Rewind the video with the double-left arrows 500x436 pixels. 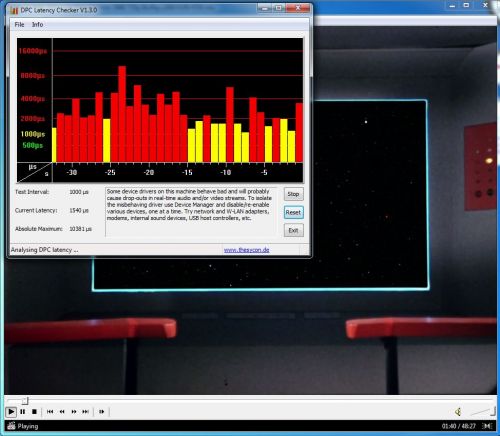62,412
